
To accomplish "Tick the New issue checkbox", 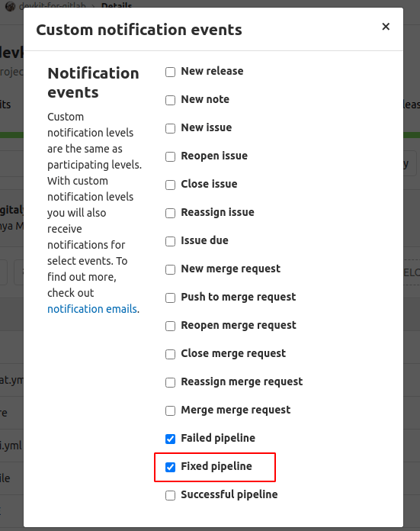I will point(170,128).
